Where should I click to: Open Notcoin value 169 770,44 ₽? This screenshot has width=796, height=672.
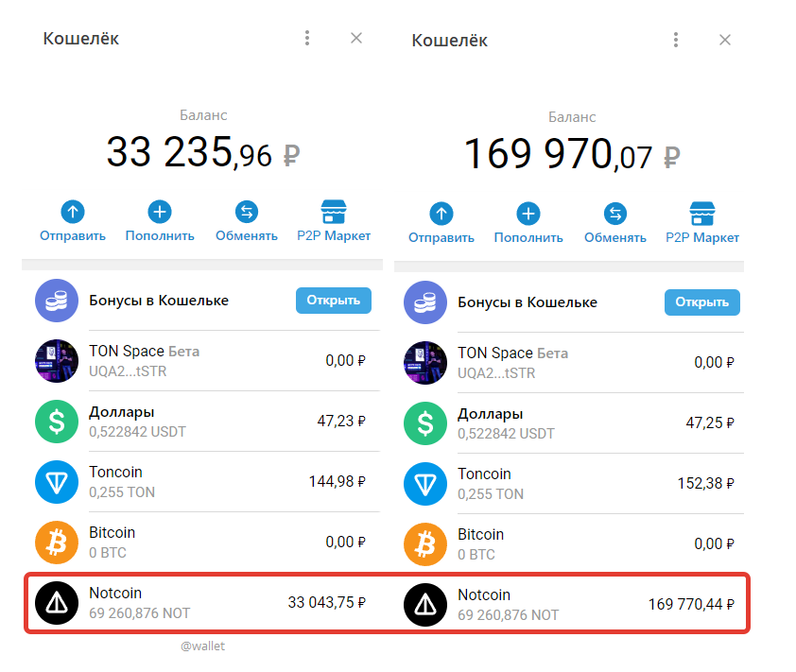click(x=691, y=605)
